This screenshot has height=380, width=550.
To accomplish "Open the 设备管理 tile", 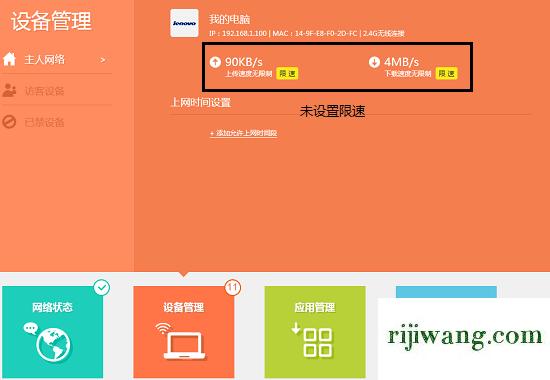I will tap(184, 332).
